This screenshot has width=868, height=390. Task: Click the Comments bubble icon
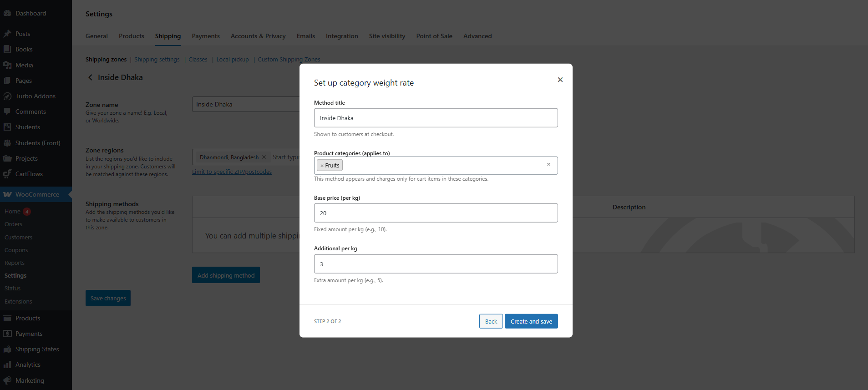pyautogui.click(x=7, y=111)
